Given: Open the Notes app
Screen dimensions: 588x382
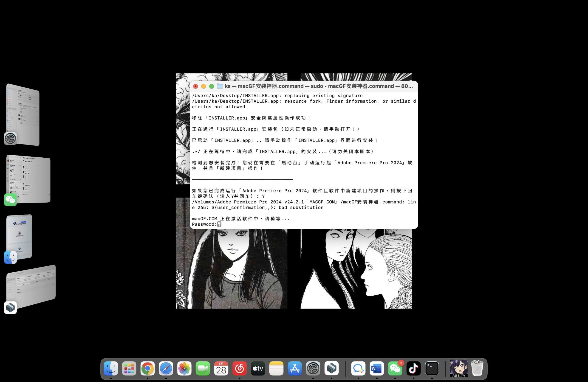Looking at the screenshot, I should coord(276,369).
